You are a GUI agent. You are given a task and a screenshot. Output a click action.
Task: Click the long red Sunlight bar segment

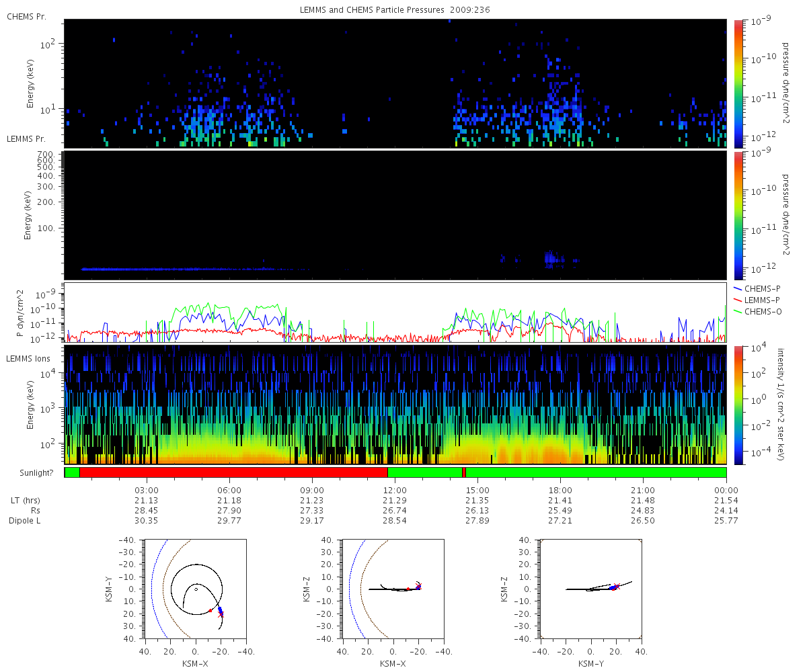click(233, 472)
